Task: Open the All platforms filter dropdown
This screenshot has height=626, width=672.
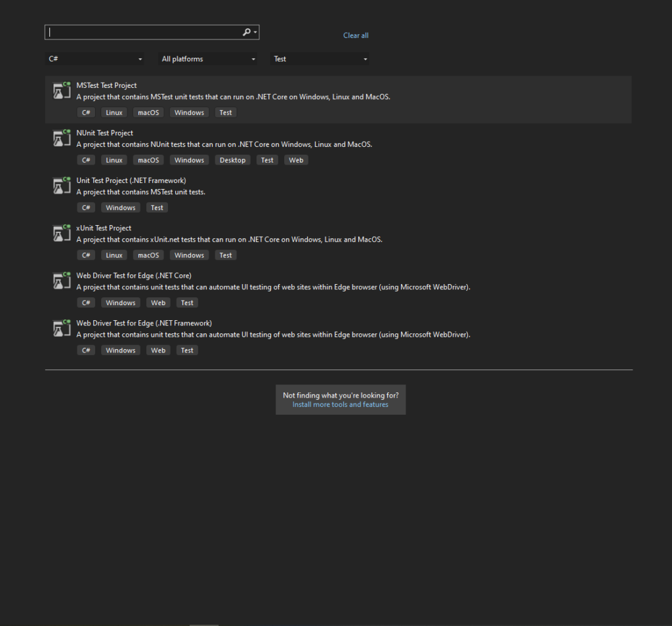Action: [x=209, y=59]
